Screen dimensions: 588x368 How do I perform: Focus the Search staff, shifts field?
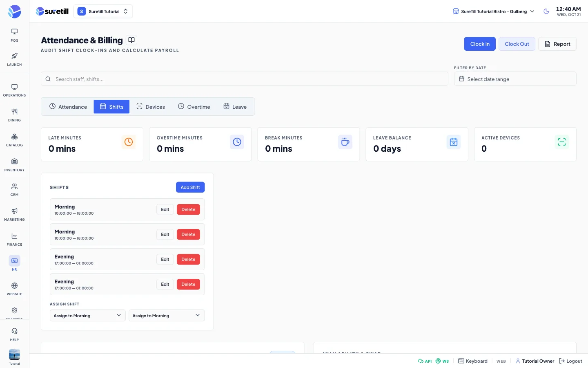click(245, 79)
